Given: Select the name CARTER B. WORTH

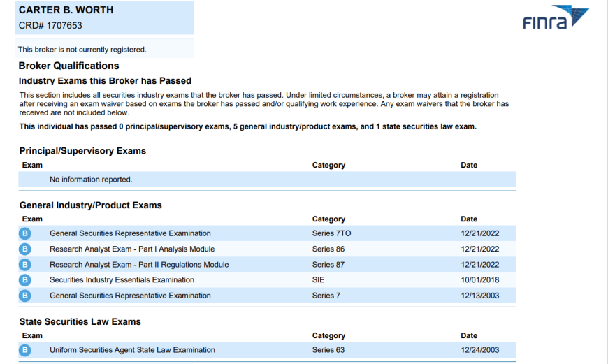Looking at the screenshot, I should (x=66, y=10).
